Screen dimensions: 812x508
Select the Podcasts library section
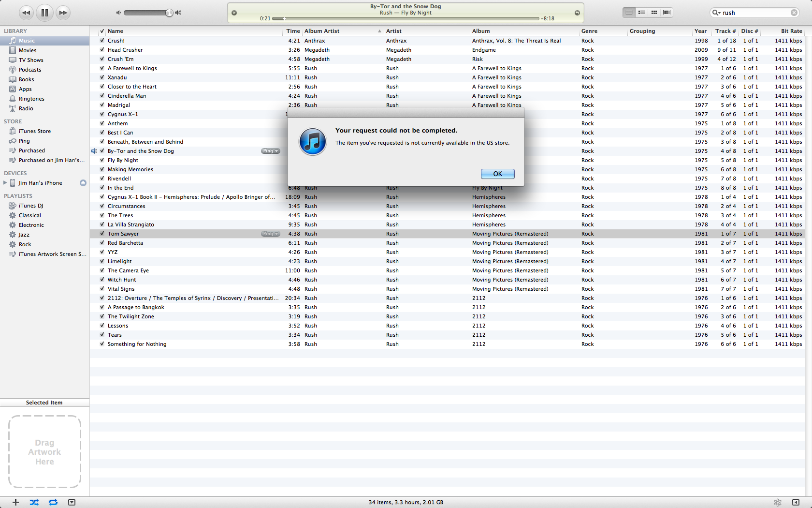point(30,69)
